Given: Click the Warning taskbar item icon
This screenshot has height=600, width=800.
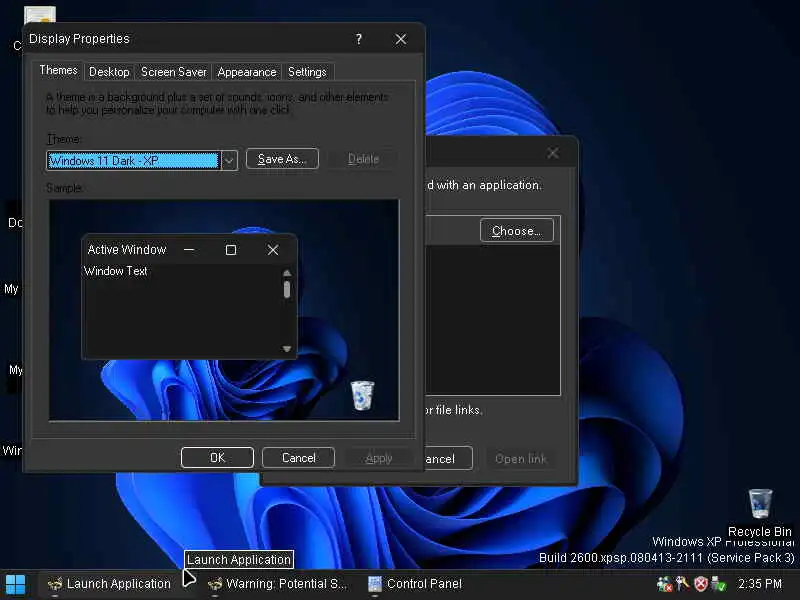Looking at the screenshot, I should [x=215, y=584].
